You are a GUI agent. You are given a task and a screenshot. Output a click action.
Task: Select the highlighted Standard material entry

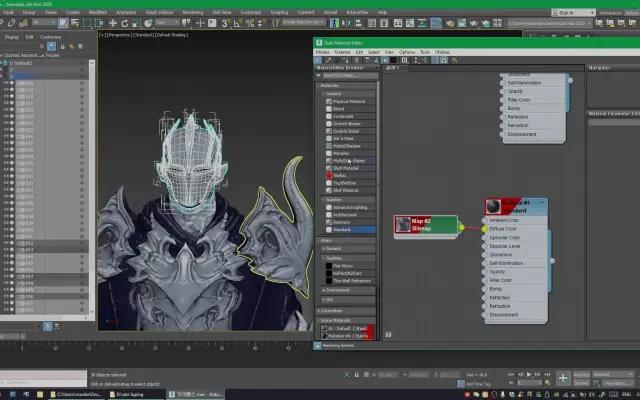(x=351, y=230)
